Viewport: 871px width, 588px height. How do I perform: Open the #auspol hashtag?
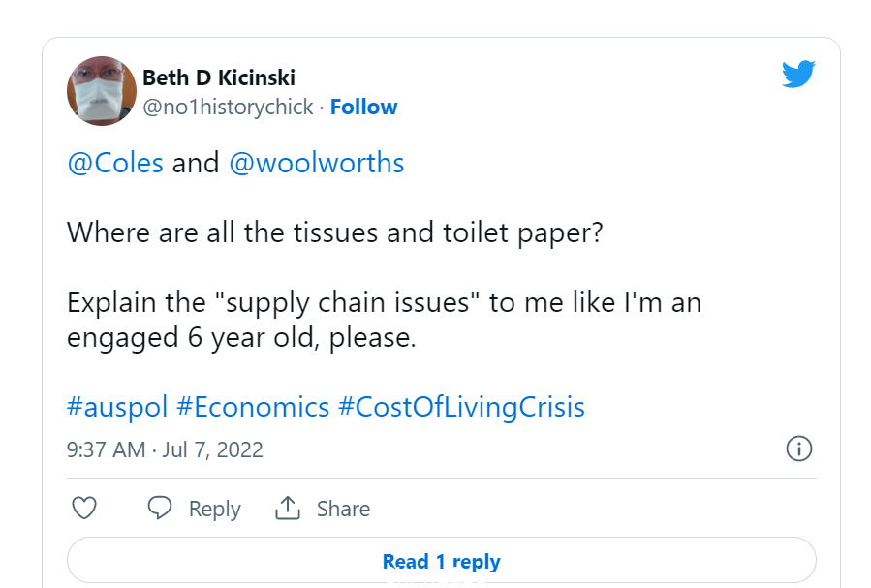point(117,407)
